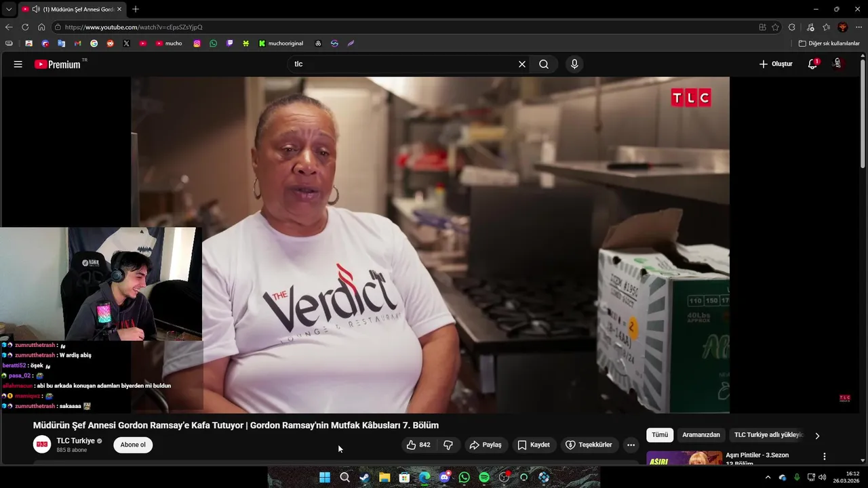The width and height of the screenshot is (868, 488).
Task: Open the Oluştur create menu
Action: (x=775, y=64)
